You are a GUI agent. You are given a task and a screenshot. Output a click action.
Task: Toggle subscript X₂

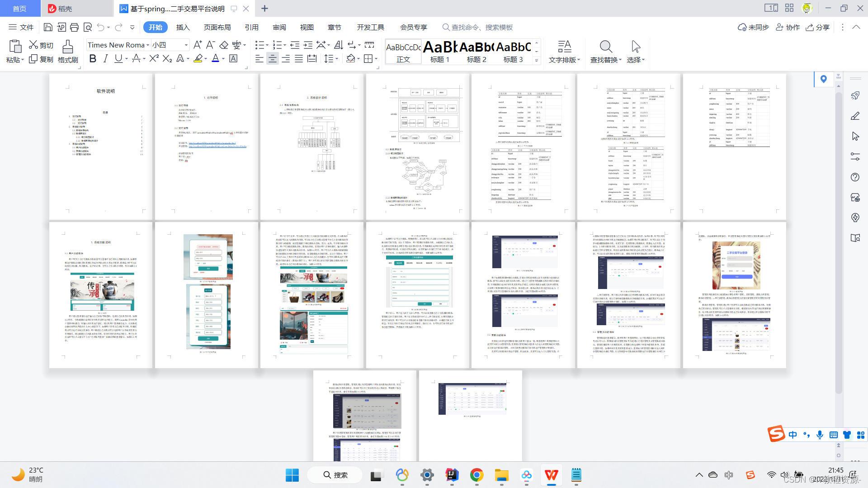tap(167, 58)
